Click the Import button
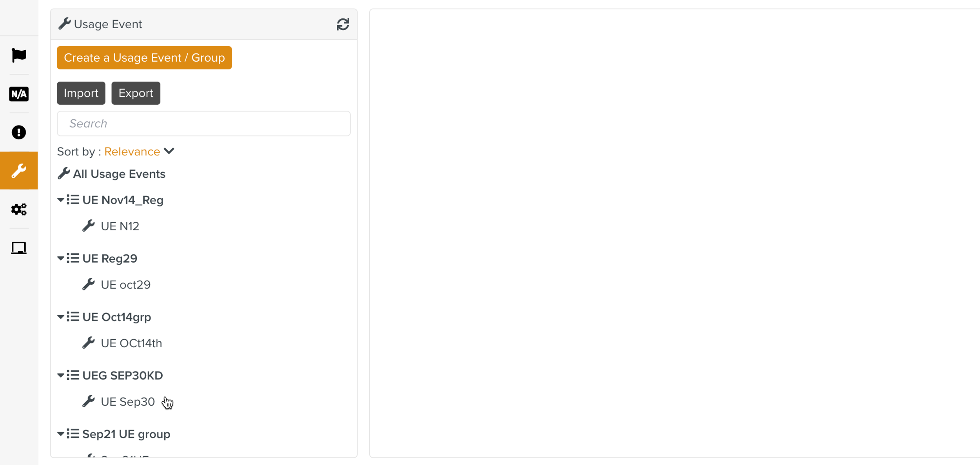 point(81,93)
